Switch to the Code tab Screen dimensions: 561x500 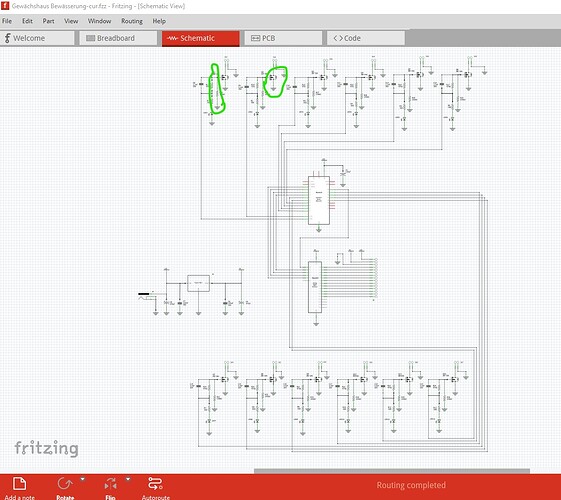[365, 38]
